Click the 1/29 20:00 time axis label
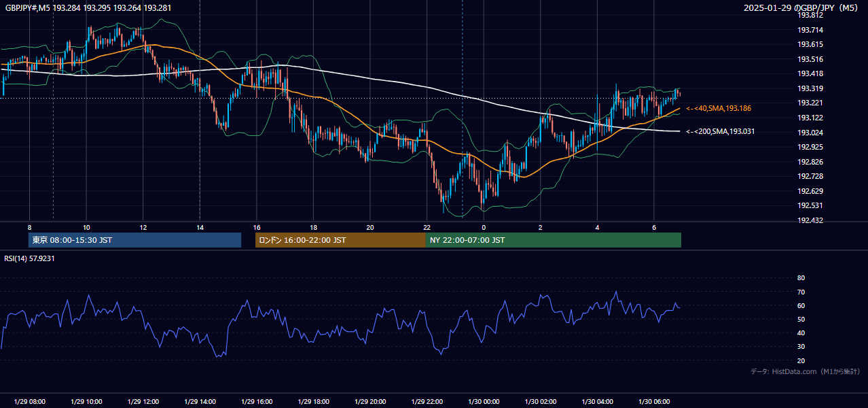 370,402
